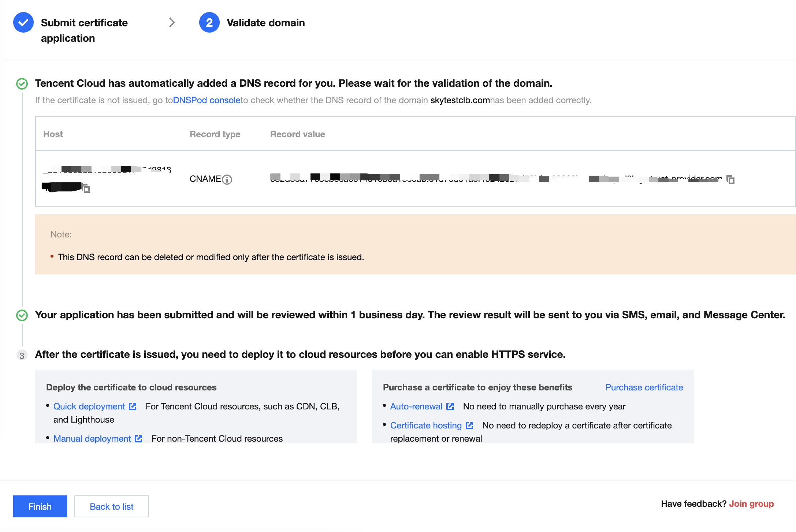Open the Purchase certificate link

click(x=644, y=387)
